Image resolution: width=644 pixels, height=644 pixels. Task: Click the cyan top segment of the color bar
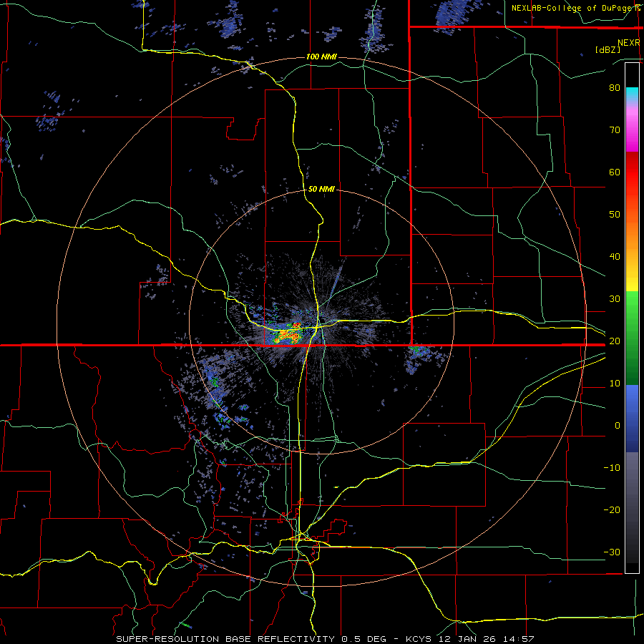click(x=632, y=94)
